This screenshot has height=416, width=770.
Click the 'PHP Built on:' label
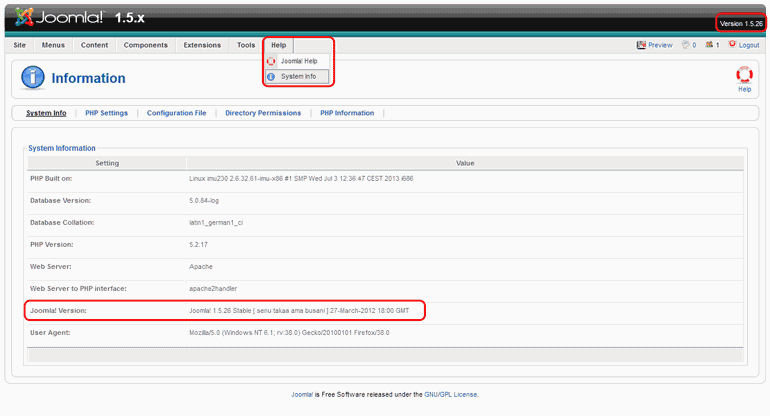click(51, 178)
